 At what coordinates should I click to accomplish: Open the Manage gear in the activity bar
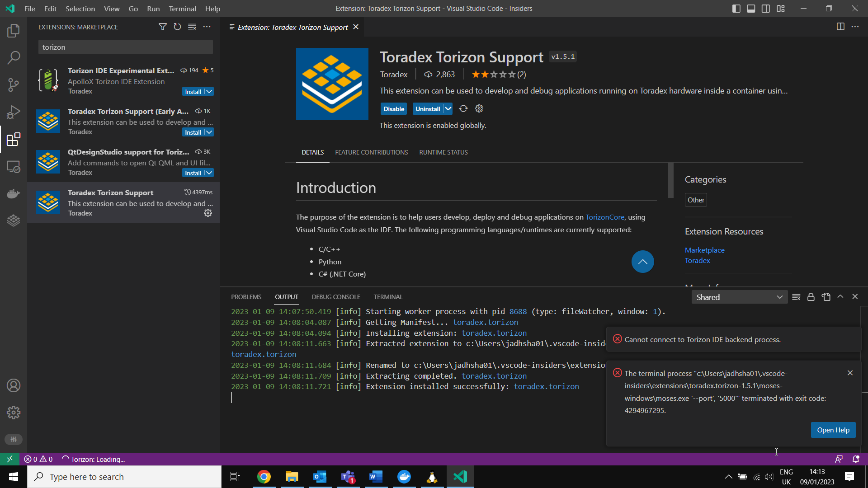14,413
